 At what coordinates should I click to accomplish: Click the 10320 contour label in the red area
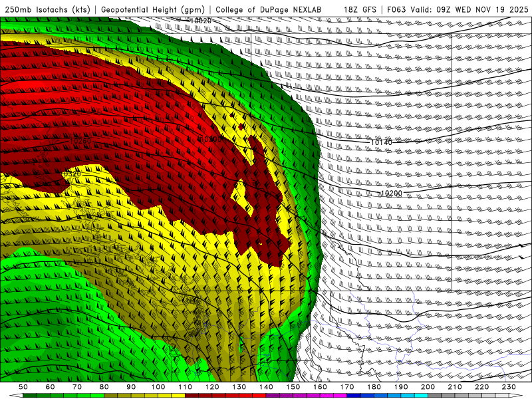71,174
